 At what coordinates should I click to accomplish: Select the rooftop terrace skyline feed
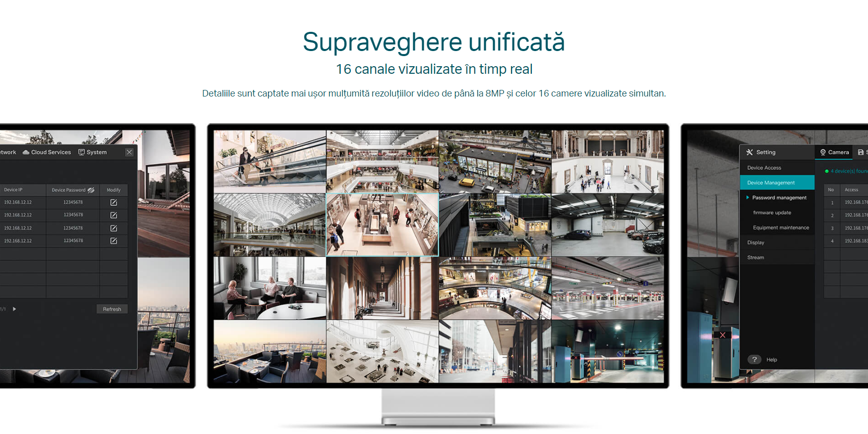pyautogui.click(x=269, y=351)
